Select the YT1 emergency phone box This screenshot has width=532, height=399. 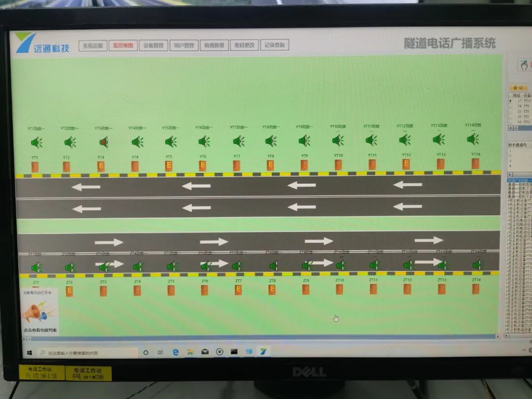(34, 167)
